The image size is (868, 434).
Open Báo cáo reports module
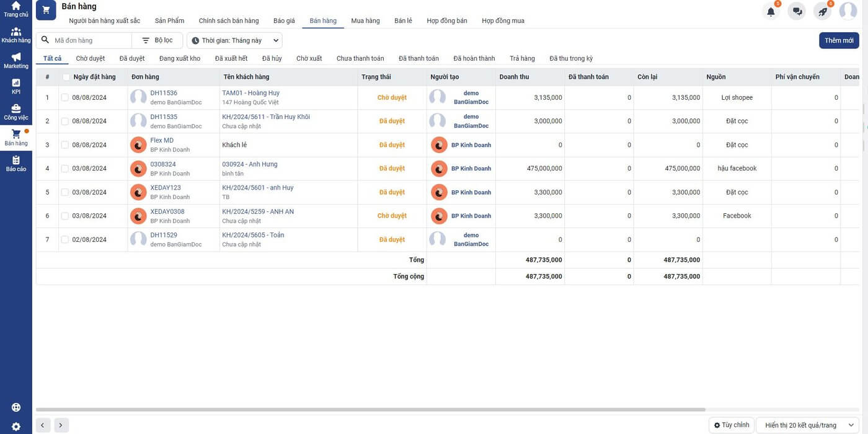15,164
